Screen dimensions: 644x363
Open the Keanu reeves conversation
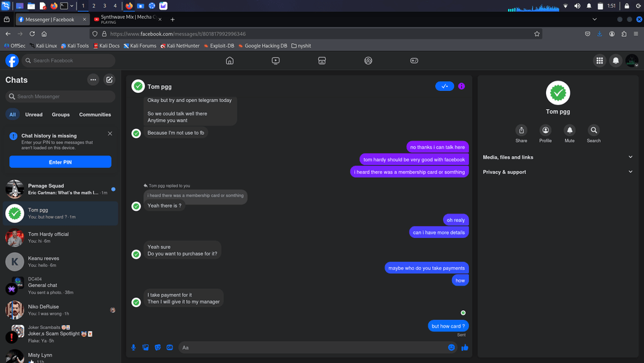61,262
